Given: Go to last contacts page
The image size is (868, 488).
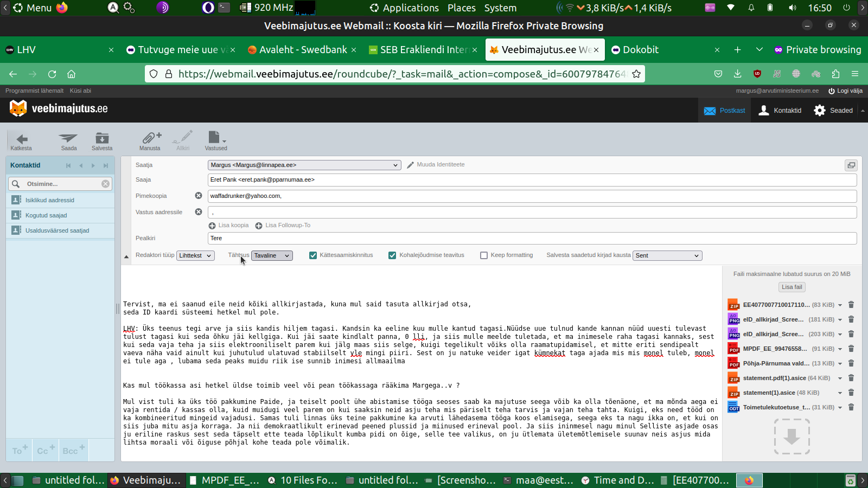Looking at the screenshot, I should coord(106,165).
